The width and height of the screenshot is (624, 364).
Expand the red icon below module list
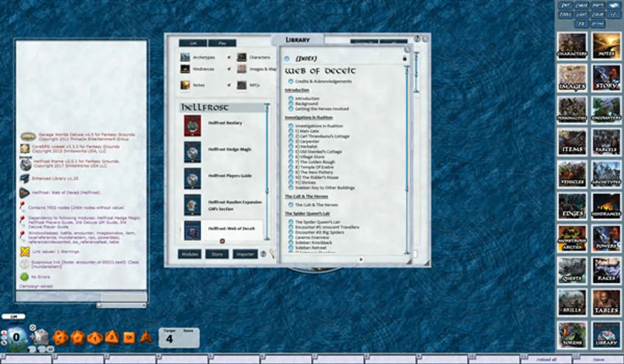click(222, 241)
